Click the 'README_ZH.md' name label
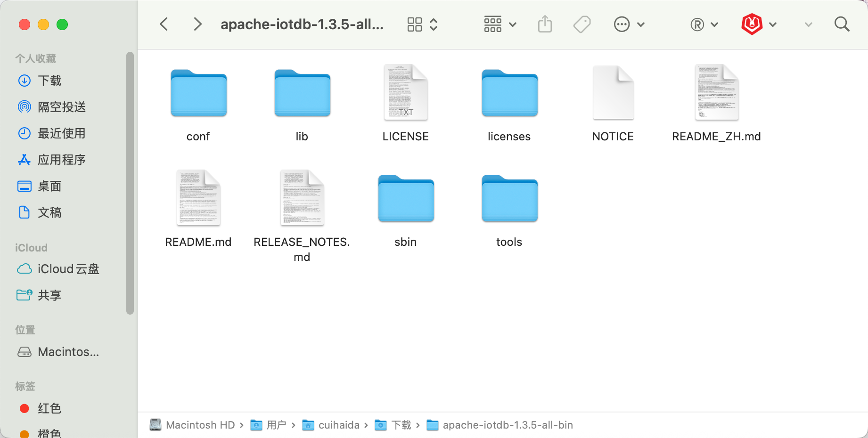Viewport: 868px width, 438px height. tap(716, 137)
